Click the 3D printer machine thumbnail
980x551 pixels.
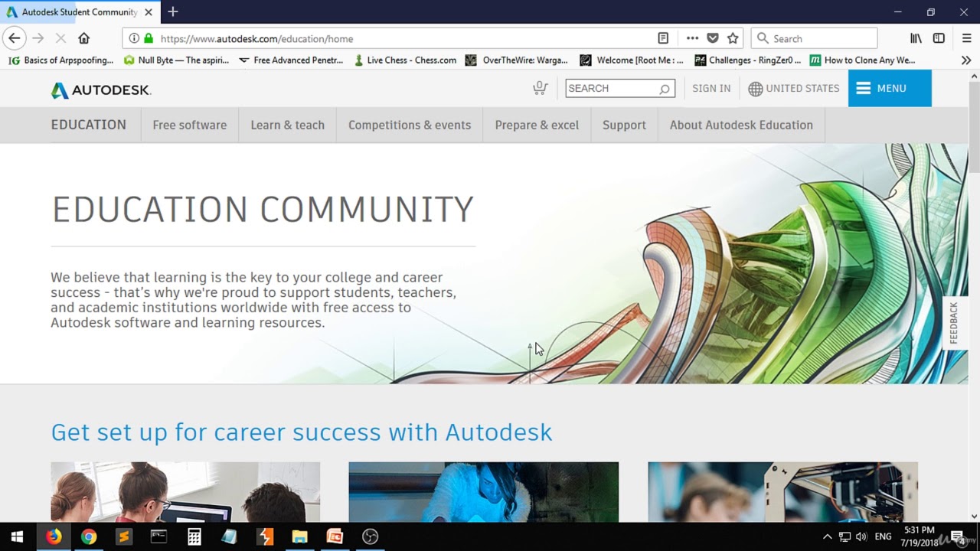tap(782, 492)
